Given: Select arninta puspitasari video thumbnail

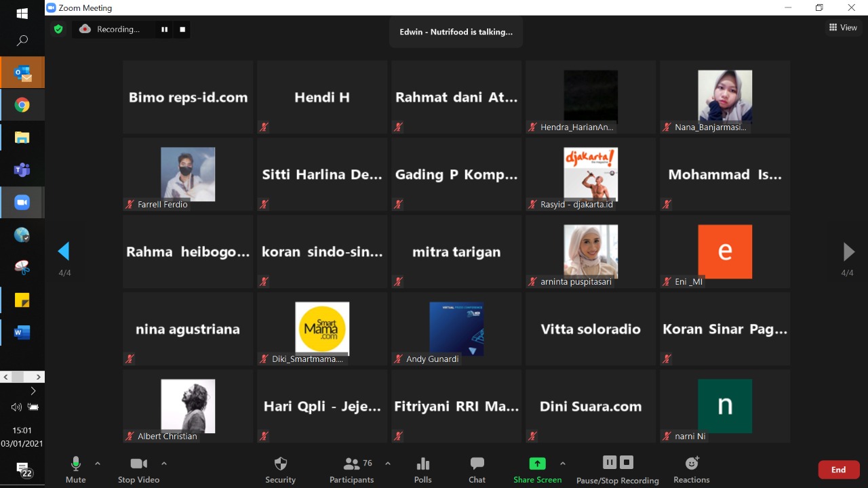Looking at the screenshot, I should (x=591, y=251).
